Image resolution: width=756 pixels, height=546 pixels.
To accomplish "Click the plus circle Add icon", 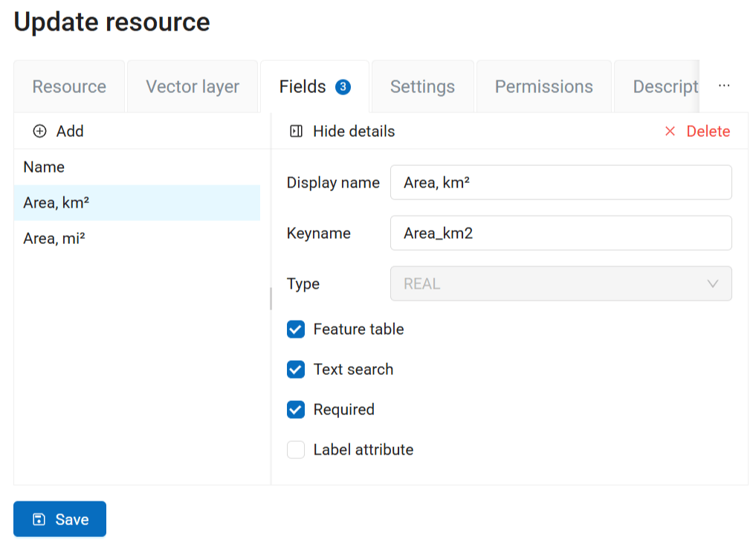I will click(39, 131).
